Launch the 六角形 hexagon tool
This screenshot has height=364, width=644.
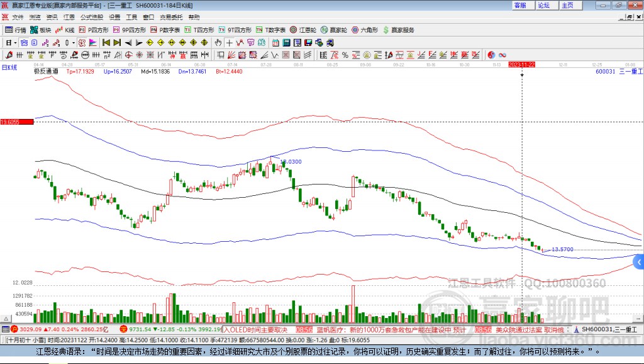tap(365, 30)
